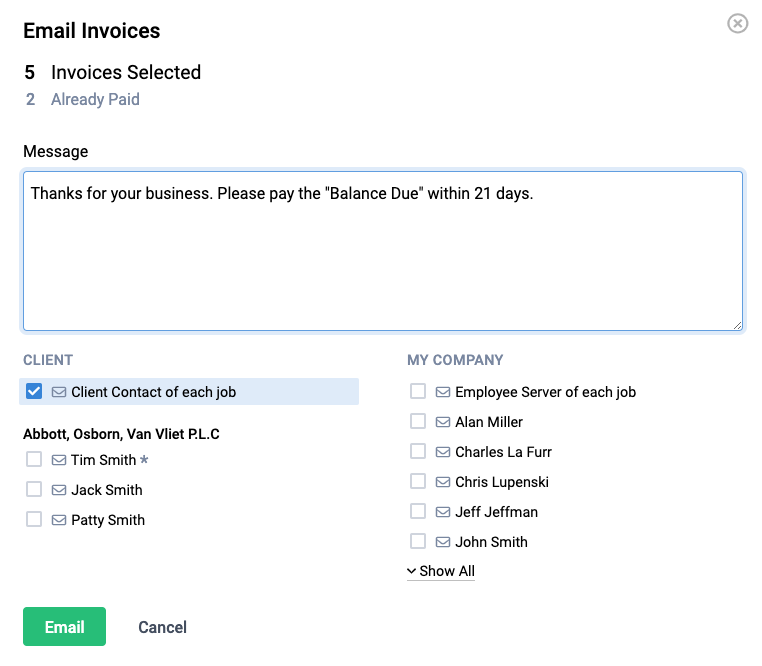Check the Tim Smith checkbox
This screenshot has height=666, width=762.
point(34,459)
